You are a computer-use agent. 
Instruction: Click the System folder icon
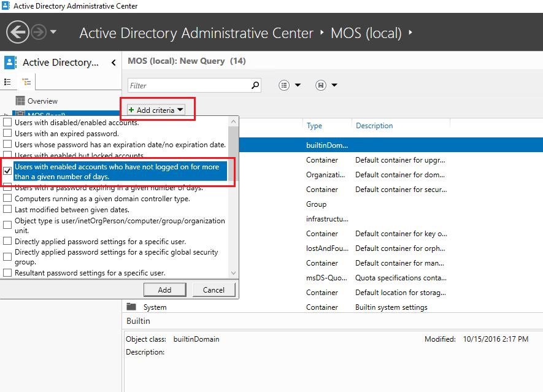(131, 307)
